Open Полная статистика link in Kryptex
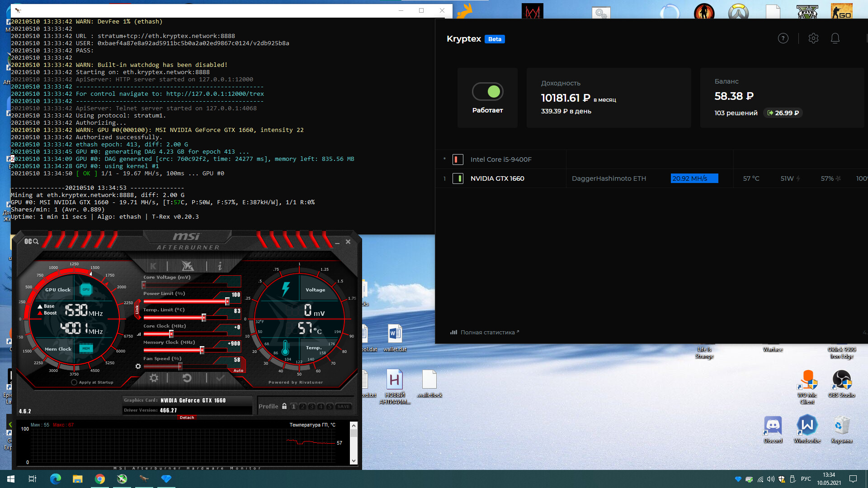The height and width of the screenshot is (488, 868). 485,332
